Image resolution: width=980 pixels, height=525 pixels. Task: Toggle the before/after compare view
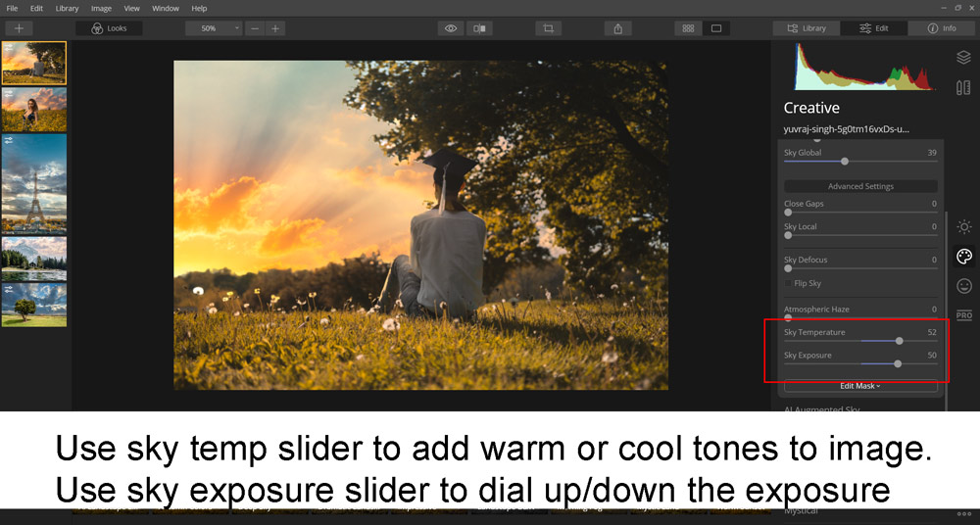tap(480, 28)
